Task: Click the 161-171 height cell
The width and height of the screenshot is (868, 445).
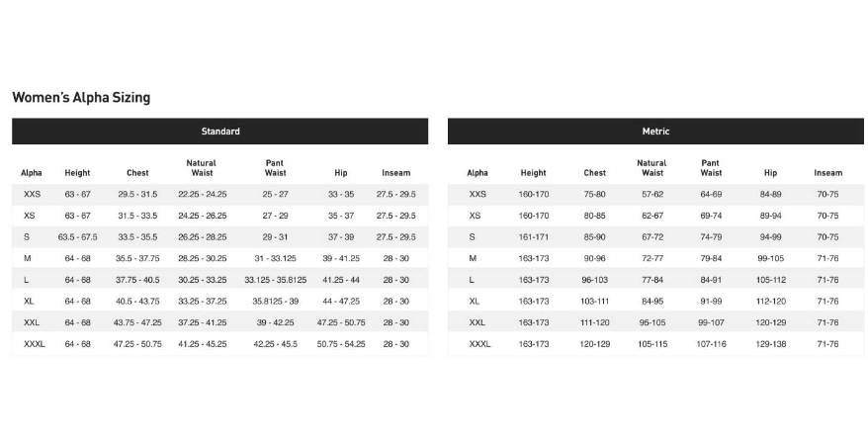Action: (x=533, y=237)
